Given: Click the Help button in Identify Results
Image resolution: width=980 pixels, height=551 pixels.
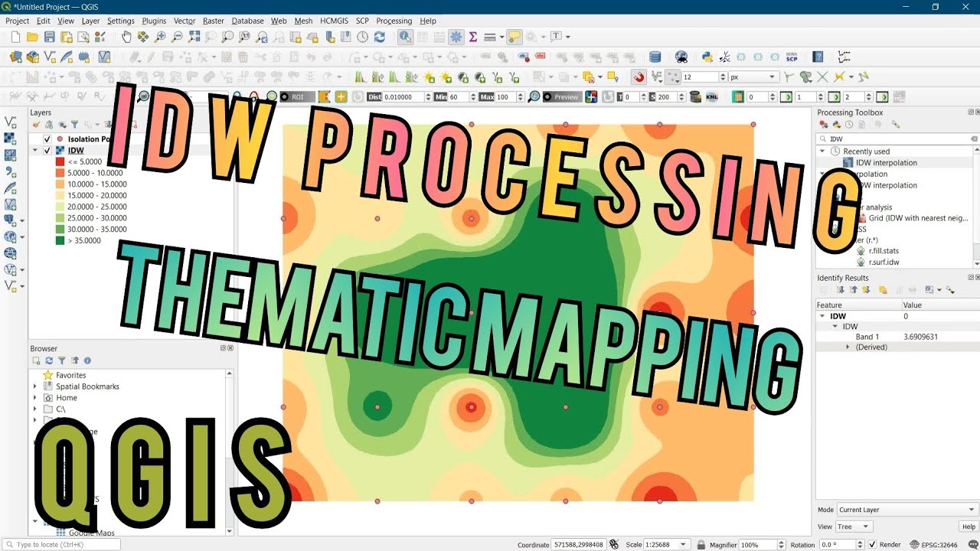Looking at the screenshot, I should coord(969,527).
